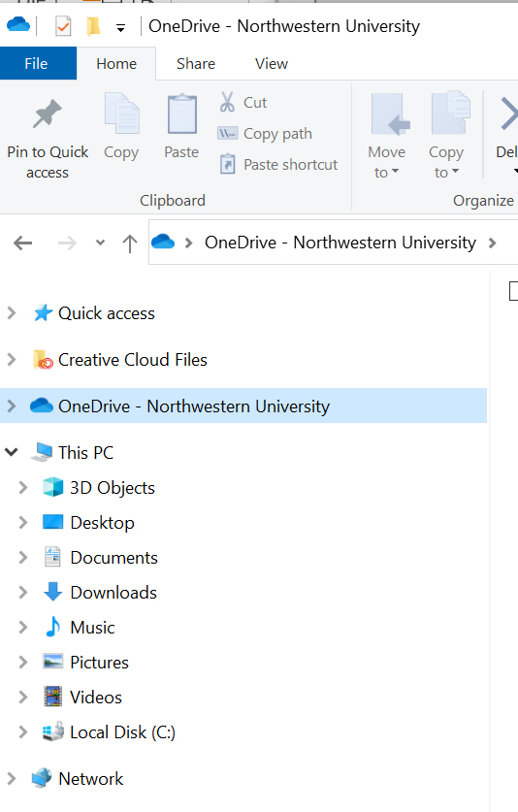The image size is (518, 812).
Task: Click the Cut label
Action: click(255, 103)
